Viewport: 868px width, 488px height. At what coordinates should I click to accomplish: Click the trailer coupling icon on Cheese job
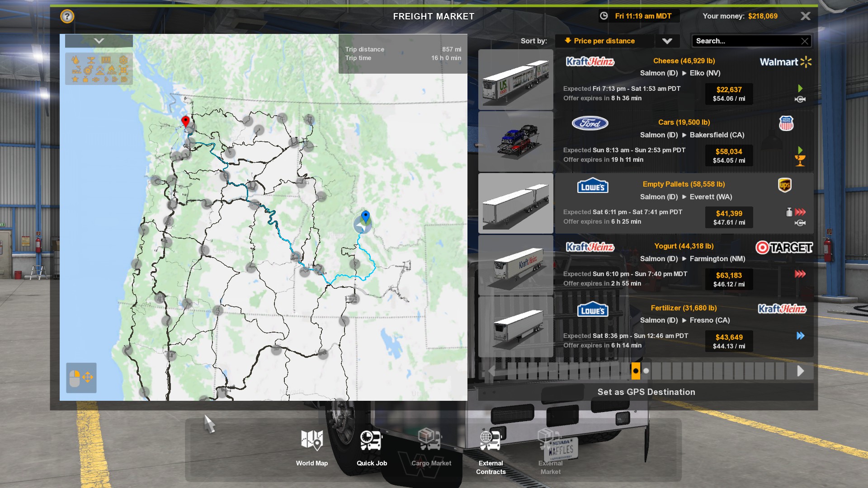800,99
